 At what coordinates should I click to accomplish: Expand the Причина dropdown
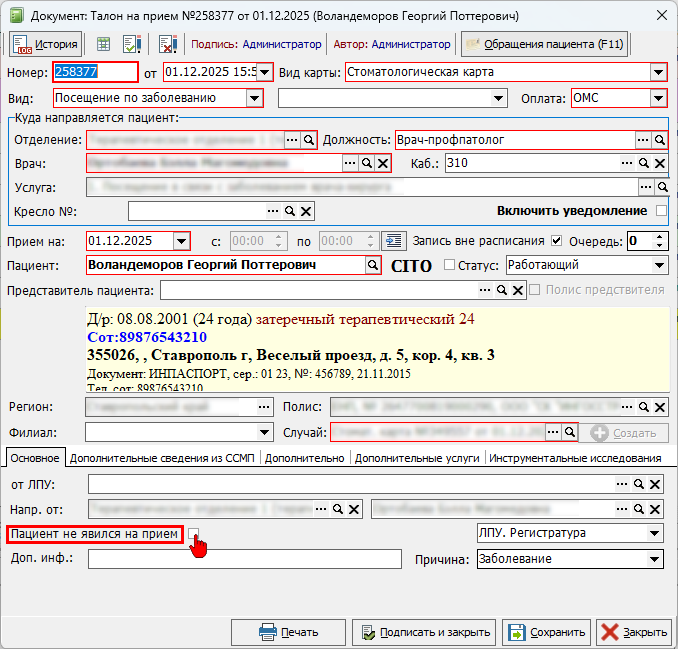pos(656,559)
